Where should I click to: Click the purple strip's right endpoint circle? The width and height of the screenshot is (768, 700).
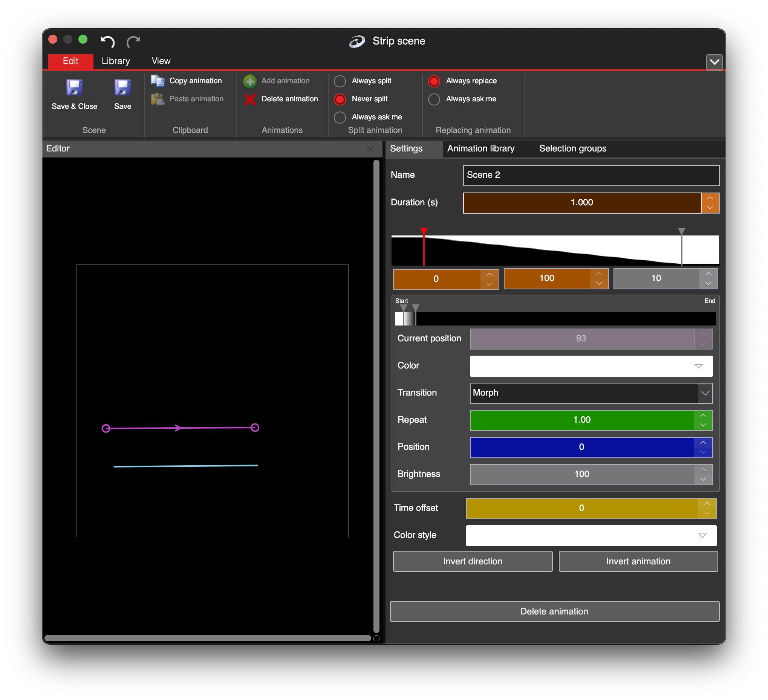click(255, 428)
